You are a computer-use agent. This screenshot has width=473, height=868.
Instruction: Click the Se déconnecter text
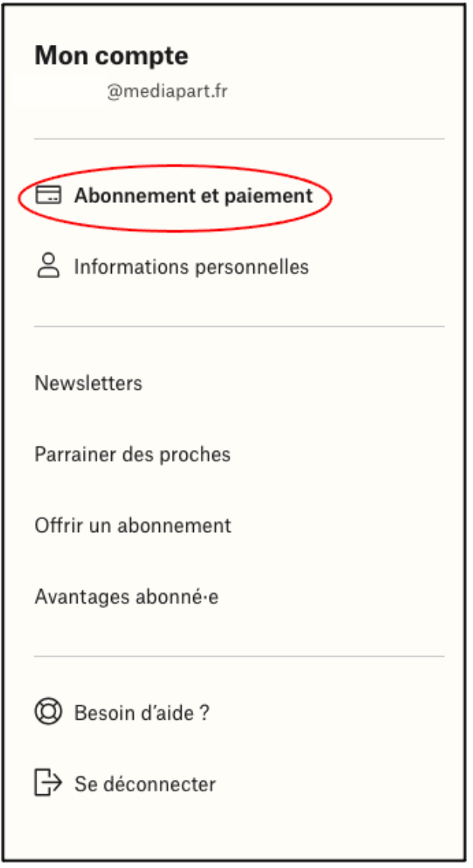point(145,784)
